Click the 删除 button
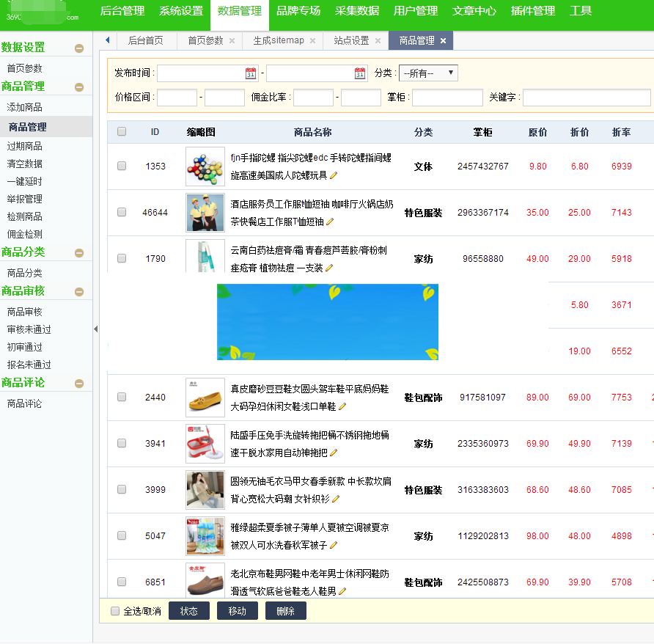Screen dimensions: 654x644 click(x=285, y=610)
